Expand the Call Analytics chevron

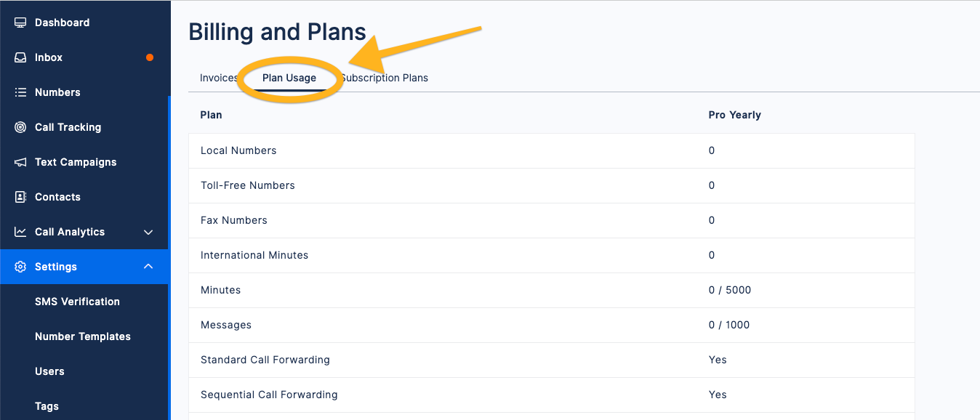(148, 233)
